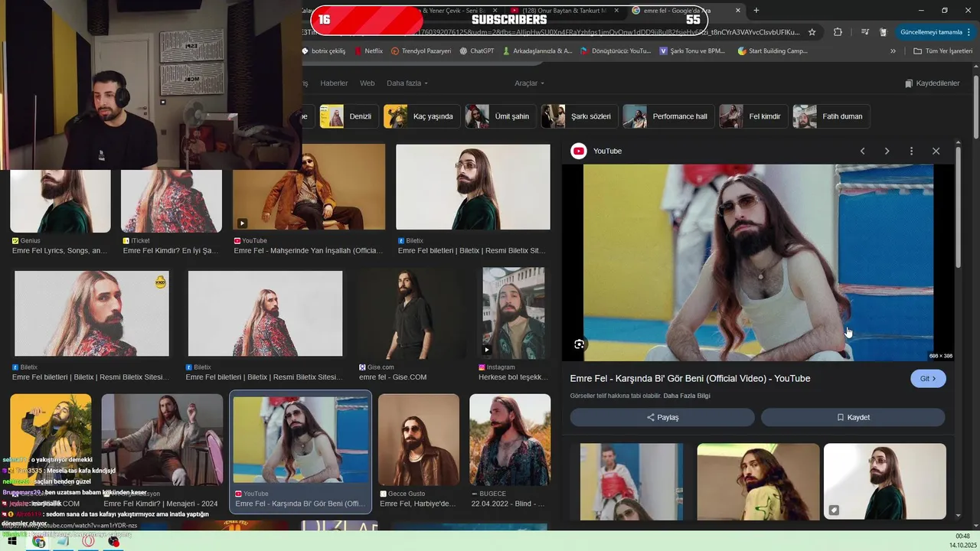This screenshot has height=551, width=980.
Task: Open the Windows Start menu
Action: coord(12,542)
